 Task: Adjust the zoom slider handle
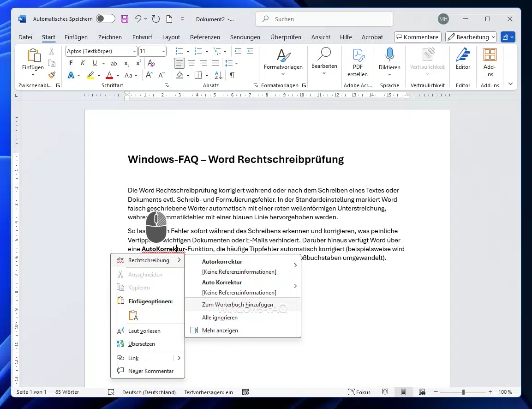pyautogui.click(x=463, y=392)
